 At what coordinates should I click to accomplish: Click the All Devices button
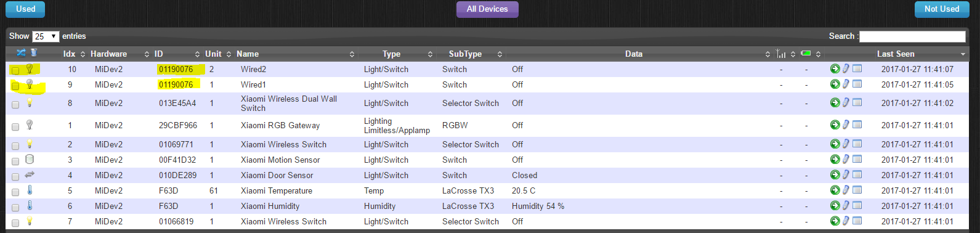pyautogui.click(x=487, y=9)
